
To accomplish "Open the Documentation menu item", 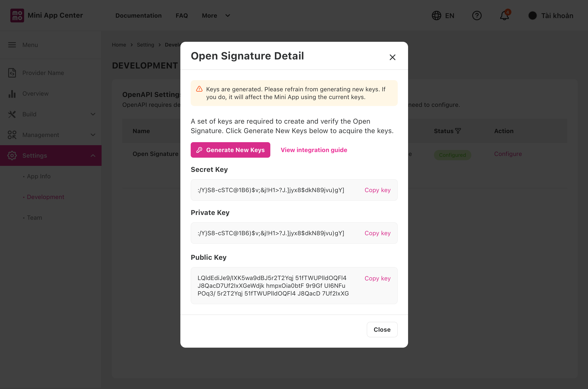I will (139, 16).
